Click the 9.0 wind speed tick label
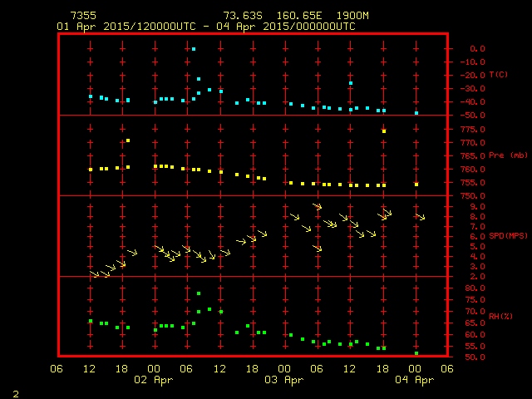The image size is (532, 399). tap(477, 207)
